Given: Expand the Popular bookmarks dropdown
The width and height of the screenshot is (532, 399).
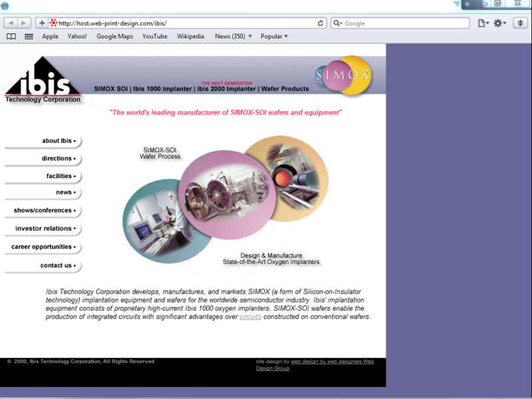Looking at the screenshot, I should point(274,37).
